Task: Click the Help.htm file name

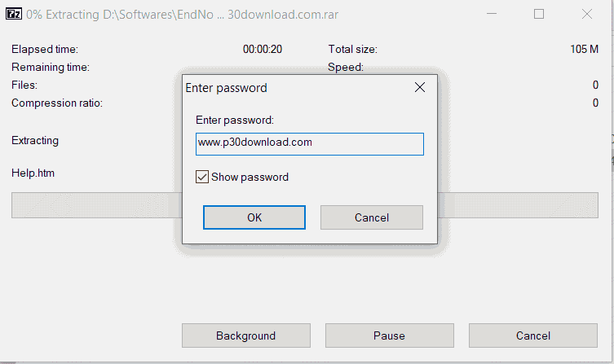Action: pos(33,173)
